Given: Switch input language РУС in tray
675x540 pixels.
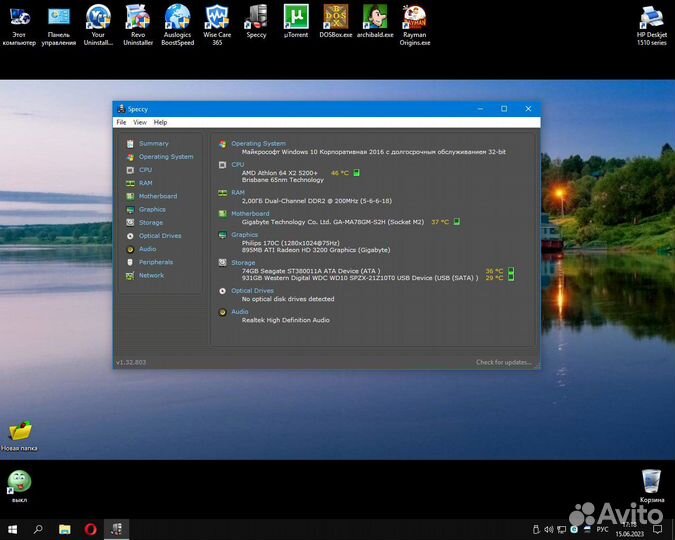Looking at the screenshot, I should pyautogui.click(x=602, y=529).
